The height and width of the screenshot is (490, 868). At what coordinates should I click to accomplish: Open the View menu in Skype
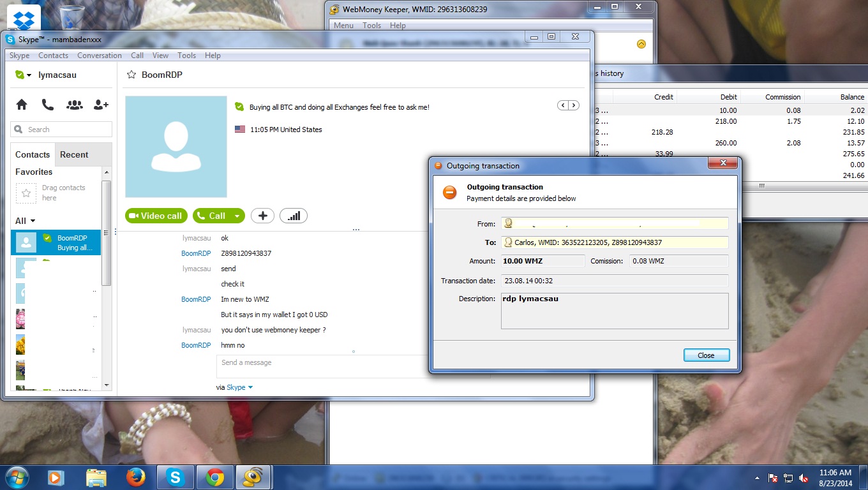(x=161, y=56)
